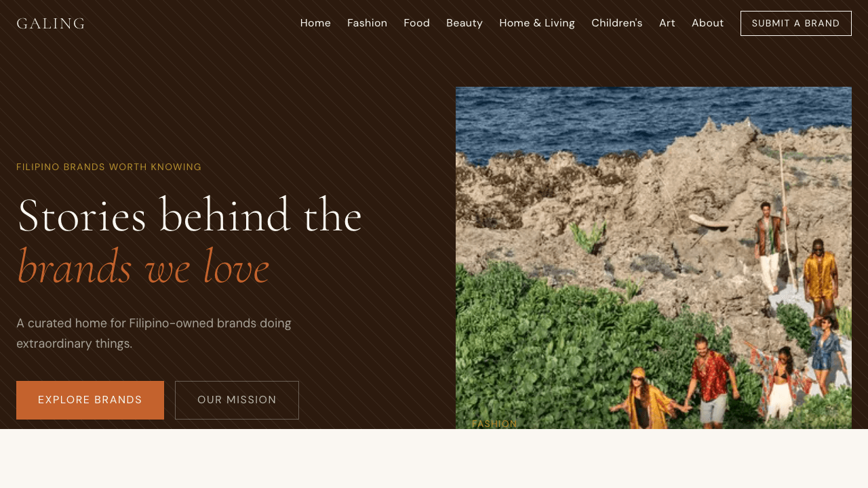Click the GALING logo
Image resolution: width=868 pixels, height=488 pixels.
coord(51,24)
